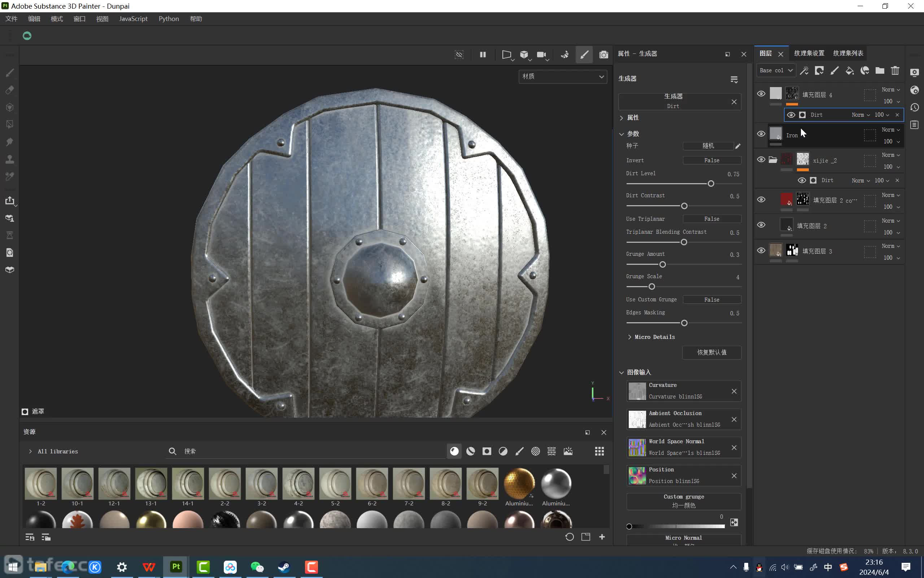Open the Python menu
The image size is (924, 578).
pos(169,19)
